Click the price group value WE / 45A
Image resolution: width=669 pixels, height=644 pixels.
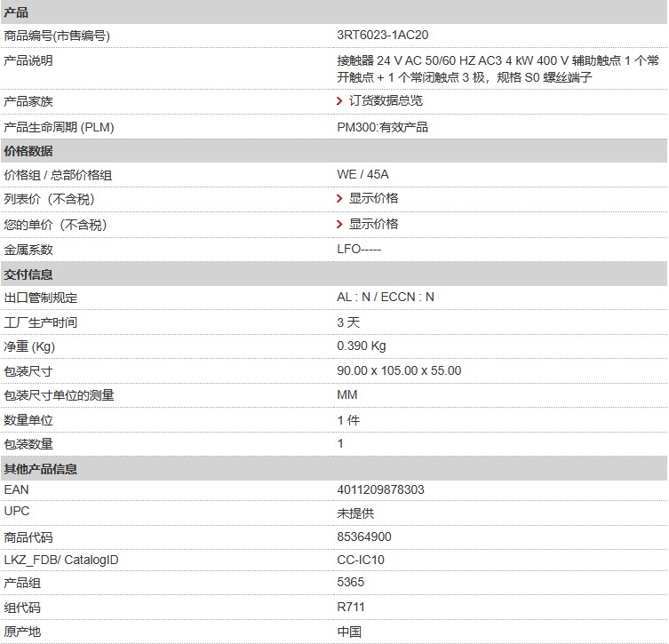click(362, 175)
